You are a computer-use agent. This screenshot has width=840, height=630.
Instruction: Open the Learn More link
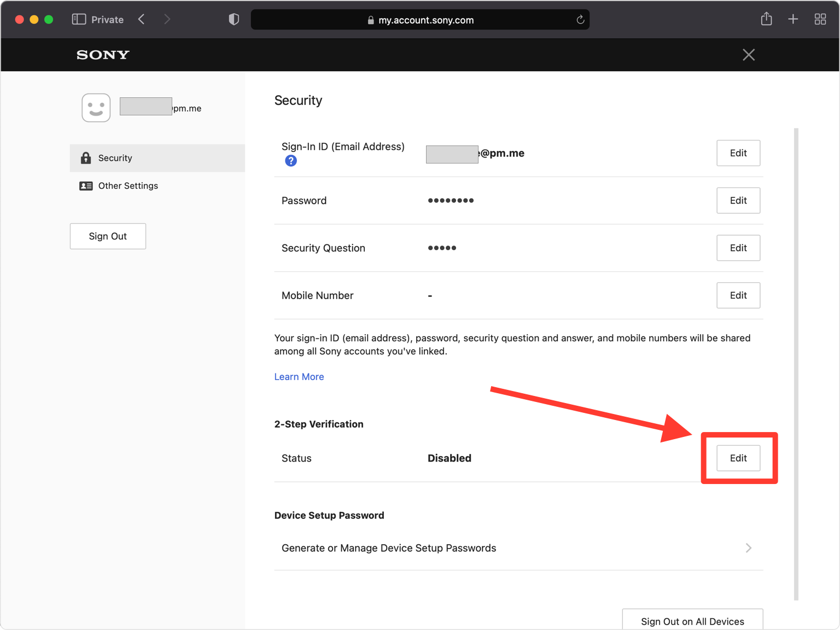[x=299, y=377]
